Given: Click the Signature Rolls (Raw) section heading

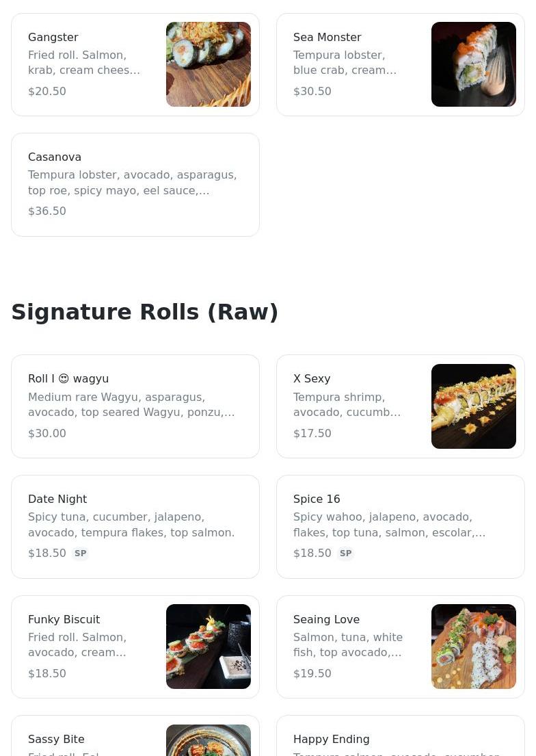Looking at the screenshot, I should tap(145, 312).
